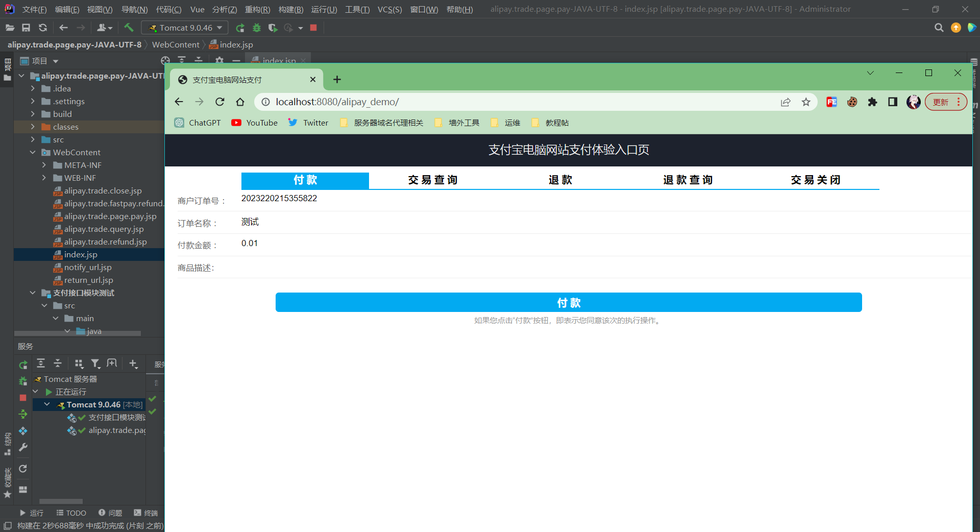Click the browser address bar URL

337,102
